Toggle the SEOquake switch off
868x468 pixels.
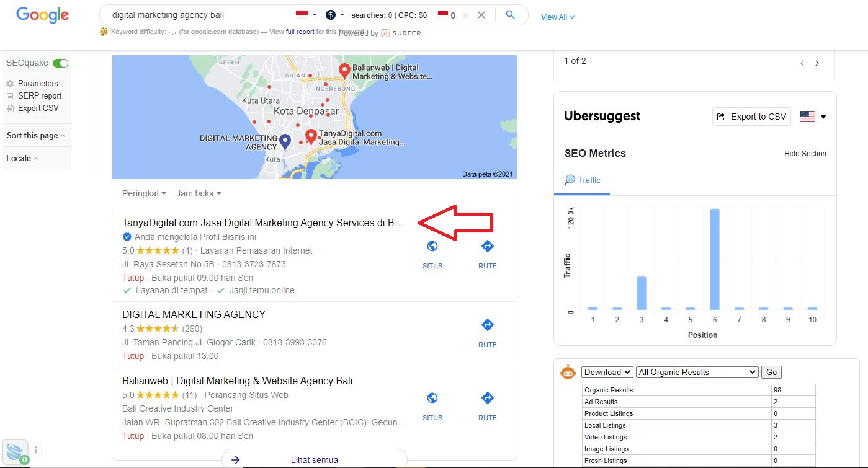[60, 63]
